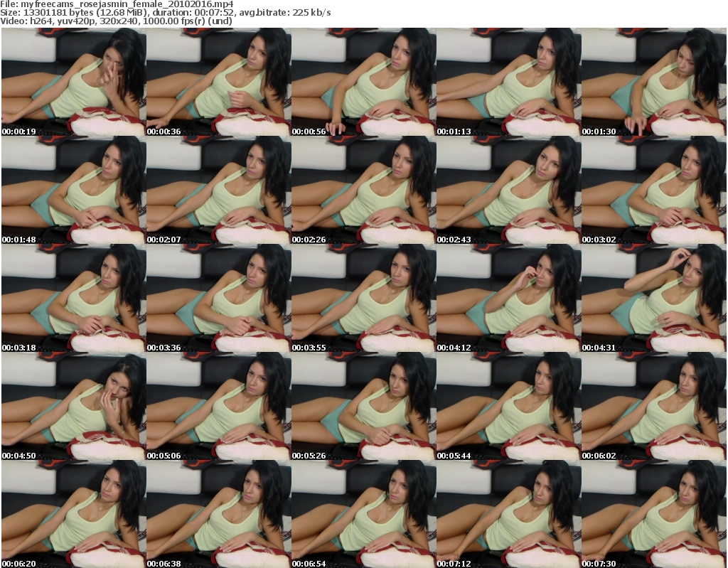The width and height of the screenshot is (728, 568).
Task: Select the thumbnail stamped 00:04:50
Action: [x=74, y=407]
